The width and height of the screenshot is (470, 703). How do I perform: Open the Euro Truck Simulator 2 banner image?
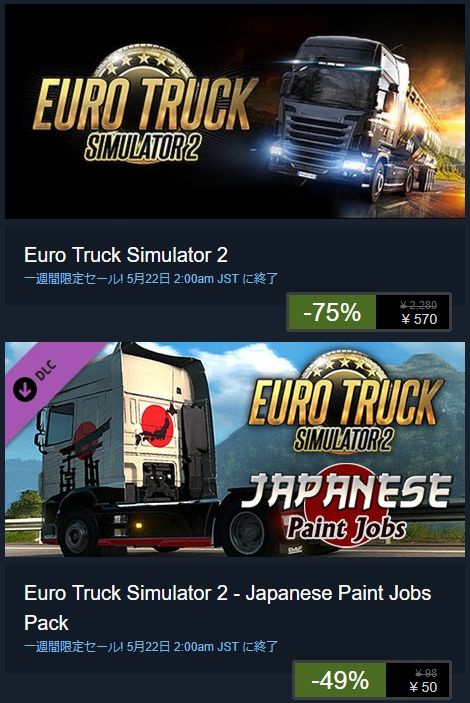[x=235, y=111]
